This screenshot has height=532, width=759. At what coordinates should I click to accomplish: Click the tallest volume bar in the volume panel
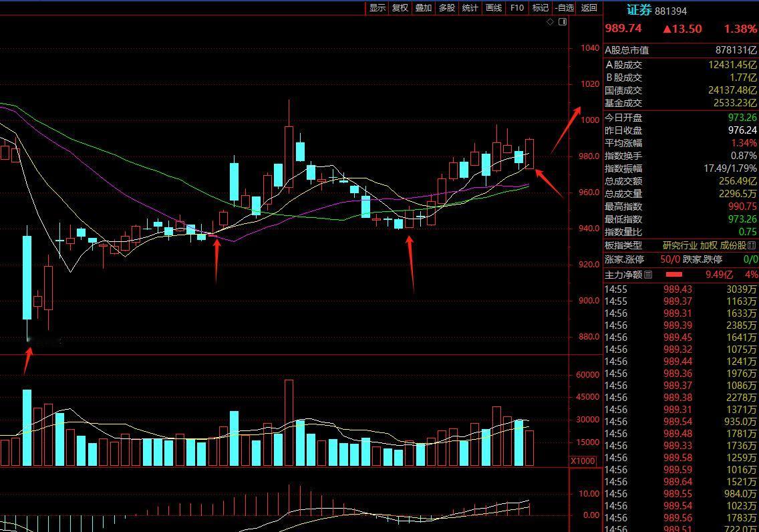pyautogui.click(x=289, y=422)
